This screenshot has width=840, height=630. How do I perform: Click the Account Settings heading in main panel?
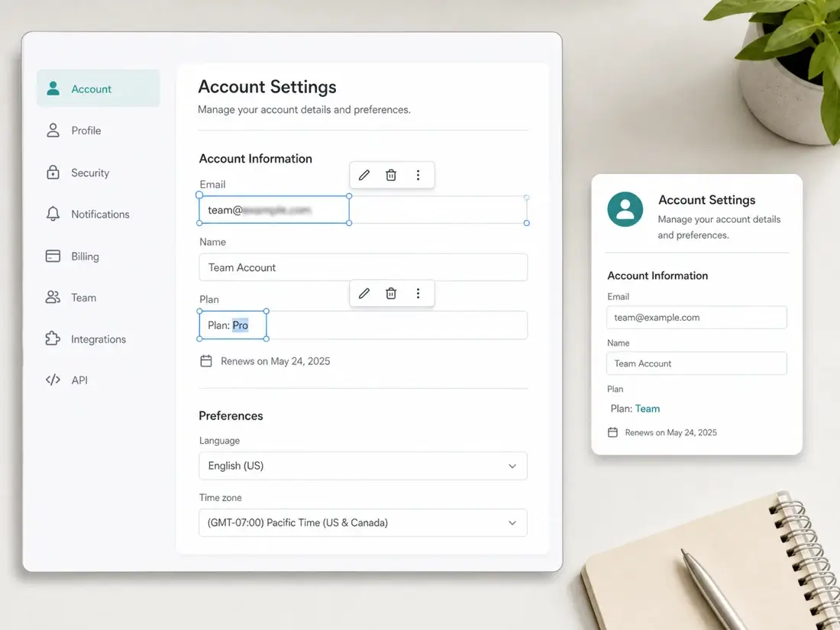[x=267, y=87]
